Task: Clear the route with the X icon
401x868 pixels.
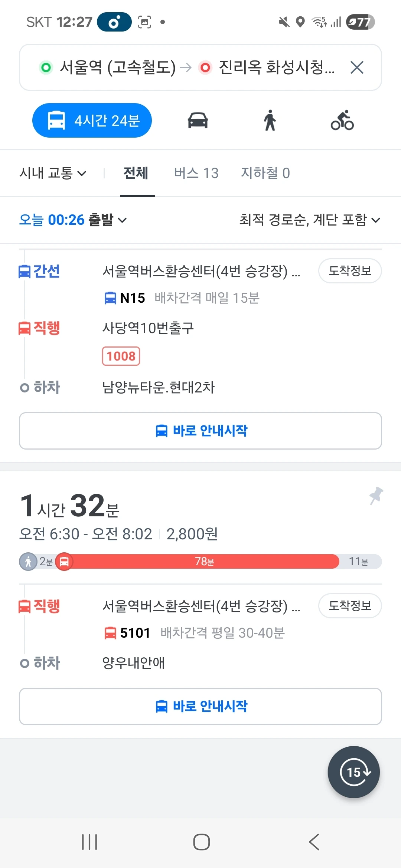Action: click(357, 68)
